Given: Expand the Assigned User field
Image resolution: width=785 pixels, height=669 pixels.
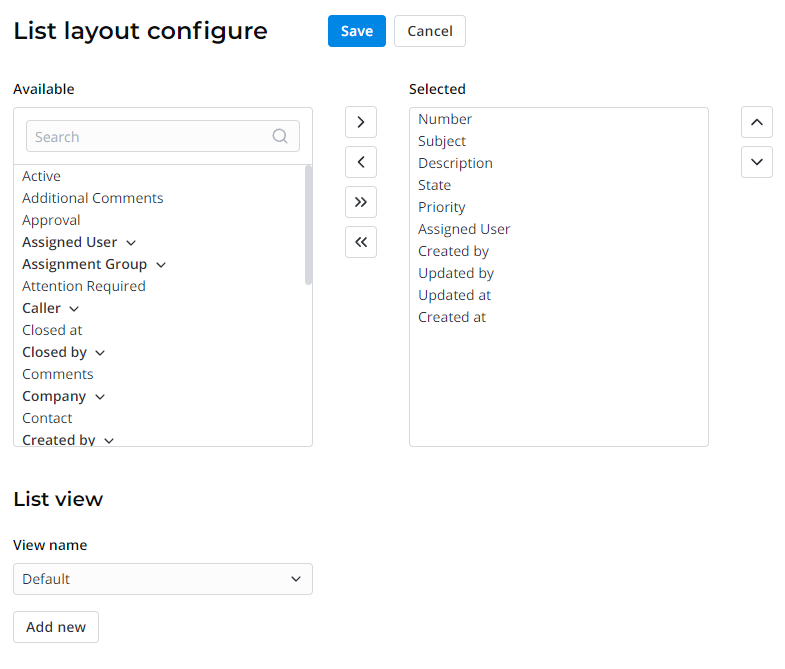Looking at the screenshot, I should 131,243.
